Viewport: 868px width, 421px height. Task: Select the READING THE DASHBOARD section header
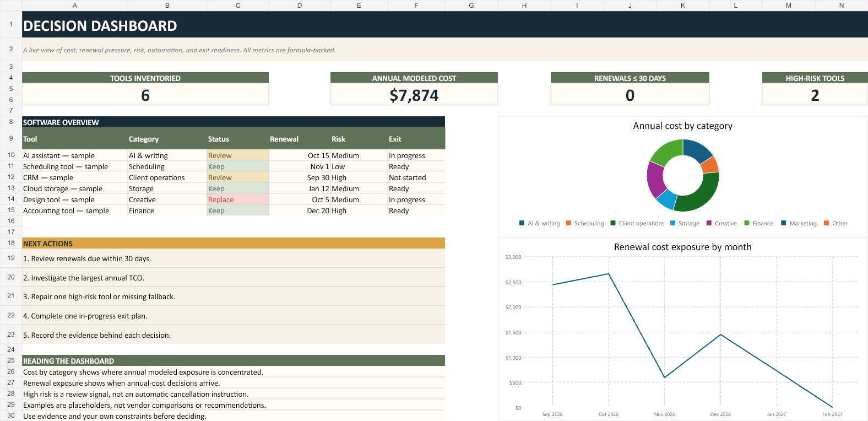point(234,360)
